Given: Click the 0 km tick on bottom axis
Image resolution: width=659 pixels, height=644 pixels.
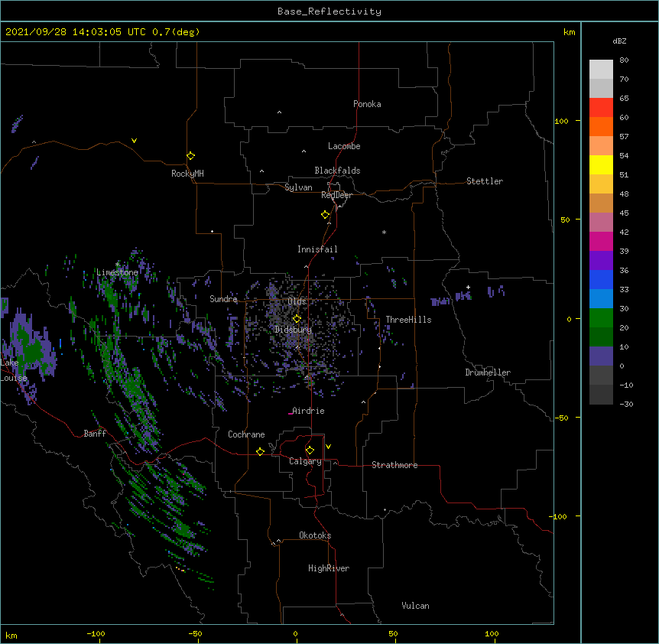Looking at the screenshot, I should coord(295,634).
